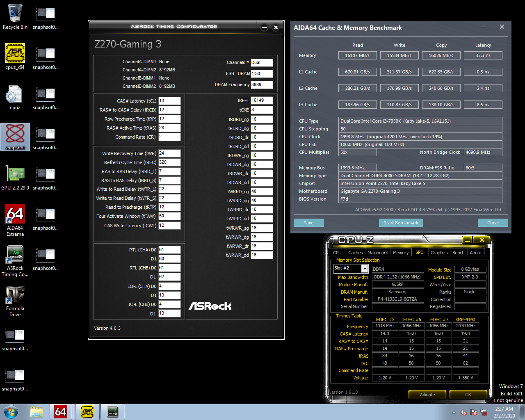Click the Part Number F4-4133C19-8GTZA field
Viewport: 525px width, 420px height.
coord(397,299)
